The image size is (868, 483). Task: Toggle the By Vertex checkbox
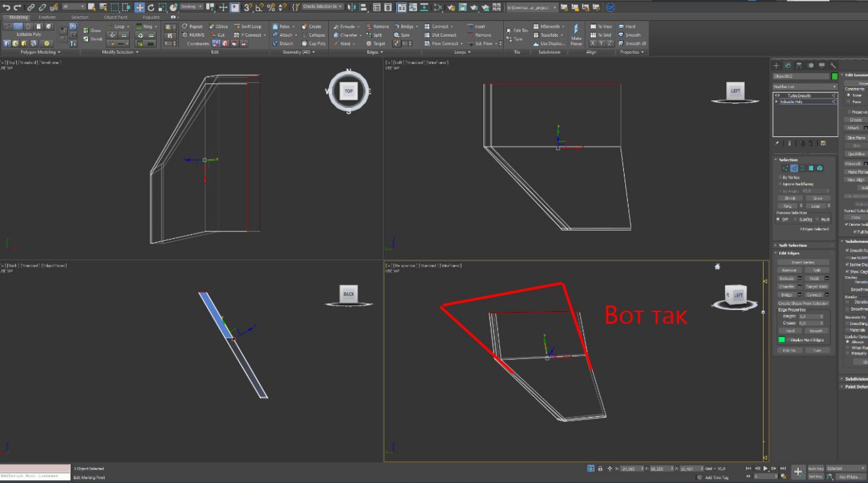pos(780,177)
